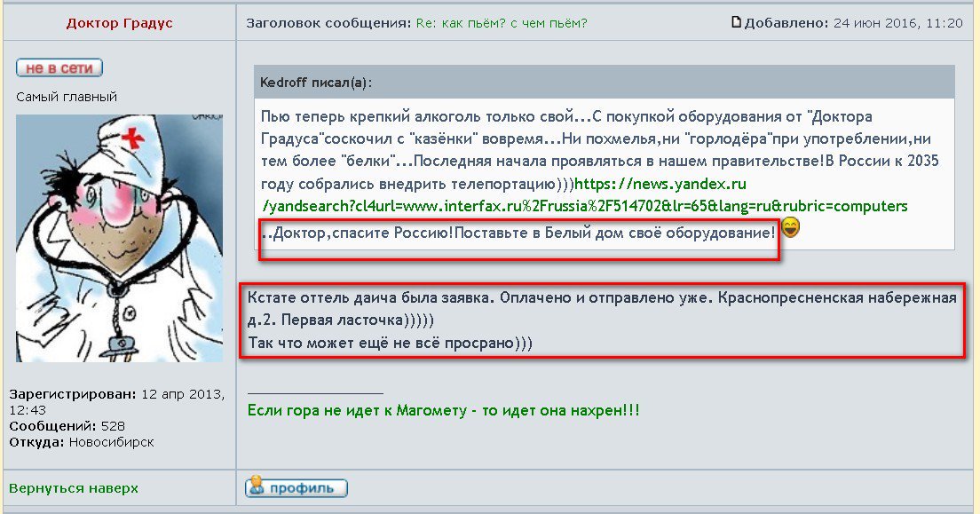Click the reply text Кстате оттель даича была заявка
The height and width of the screenshot is (514, 980).
pos(372,297)
